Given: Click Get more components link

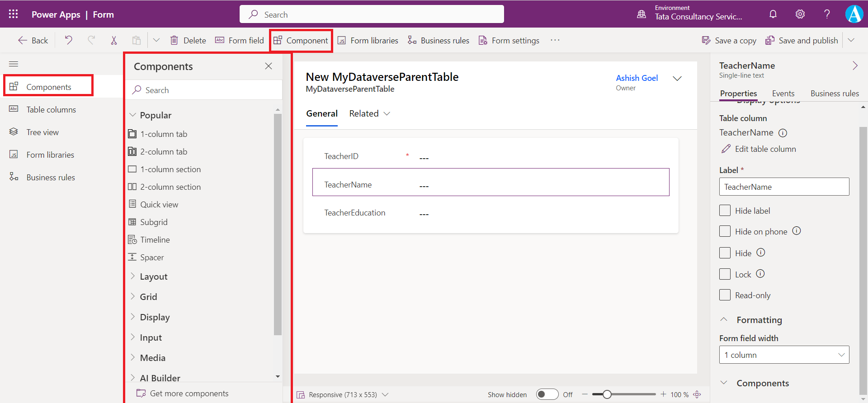Looking at the screenshot, I should click(x=189, y=394).
